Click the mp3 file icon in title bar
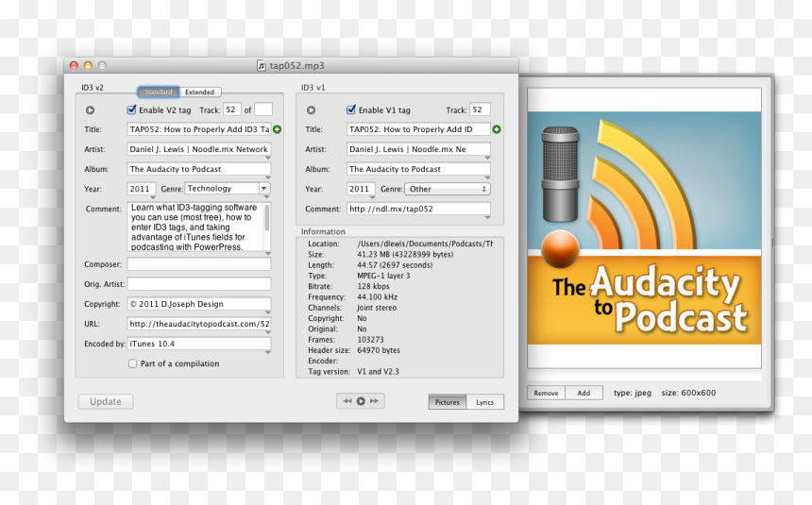Screen dimensions: 812x505 point(262,65)
